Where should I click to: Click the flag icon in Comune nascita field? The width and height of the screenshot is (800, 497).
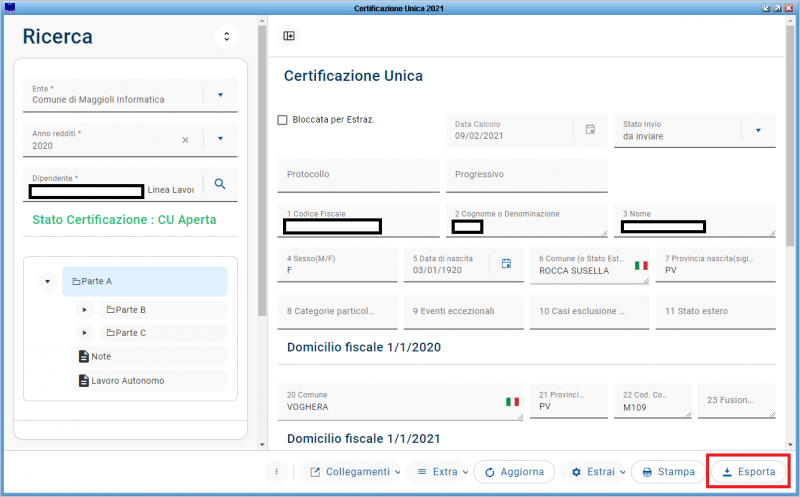coord(641,265)
